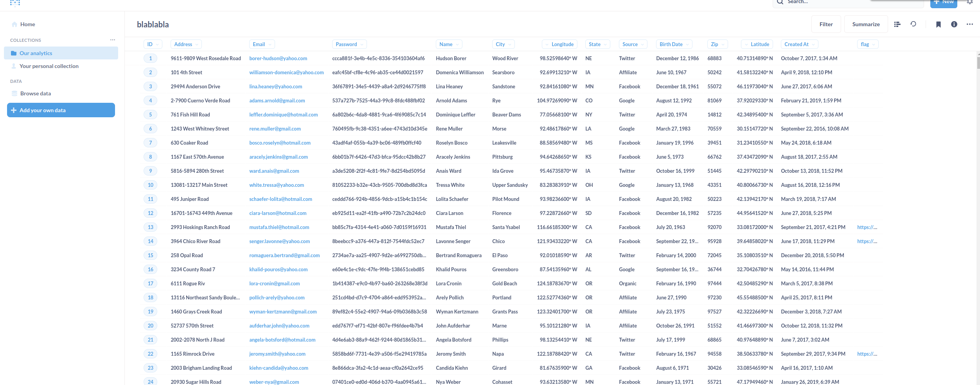
Task: Click email rene.muller@gmail.com
Action: (x=275, y=129)
